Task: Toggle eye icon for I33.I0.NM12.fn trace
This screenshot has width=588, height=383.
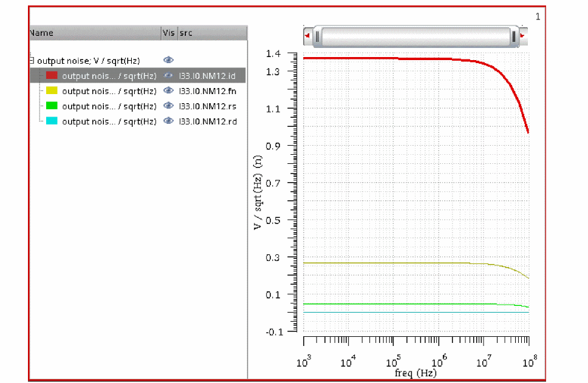Action: 169,90
